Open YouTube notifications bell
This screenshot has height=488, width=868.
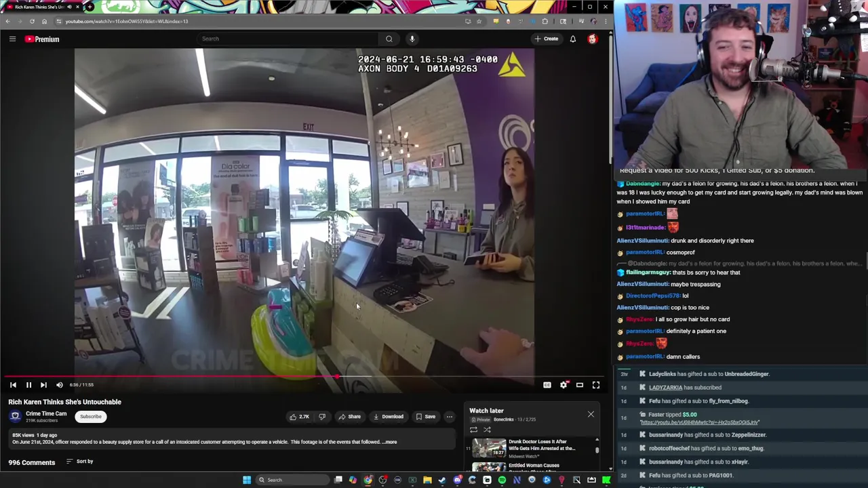click(572, 39)
